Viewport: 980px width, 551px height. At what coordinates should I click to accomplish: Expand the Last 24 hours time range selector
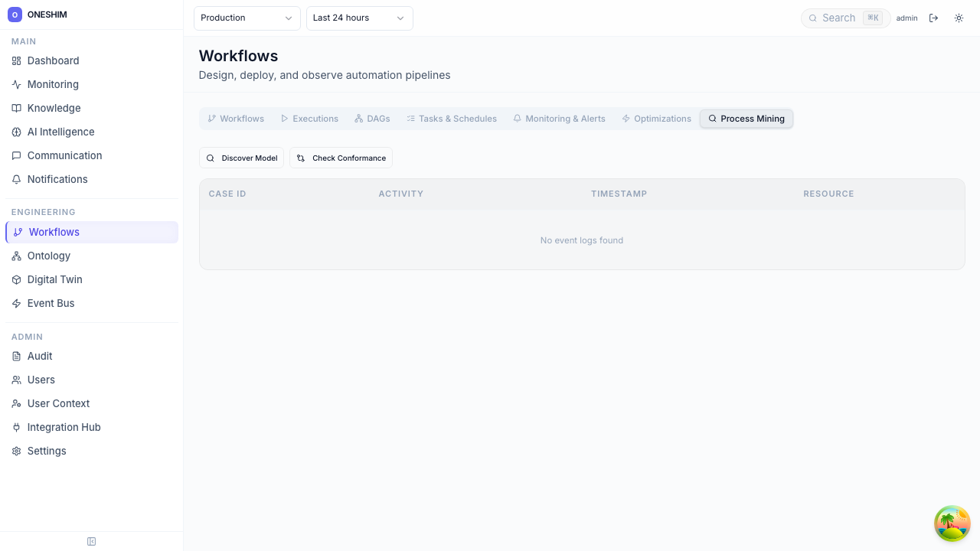pyautogui.click(x=359, y=18)
